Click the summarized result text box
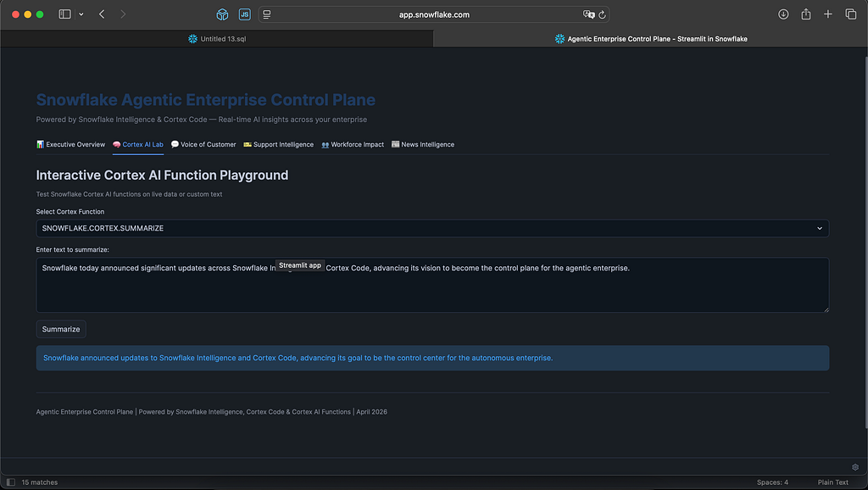 click(432, 359)
